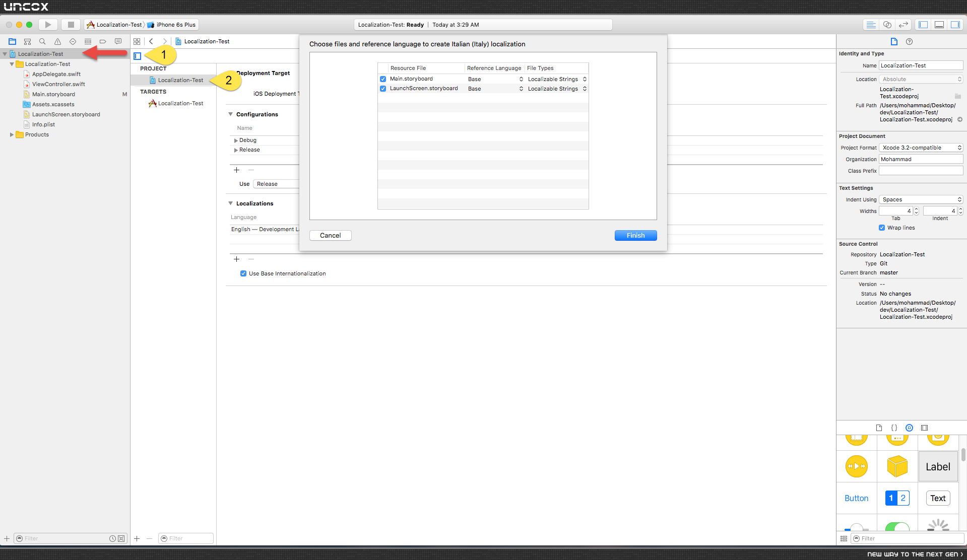Collapse the Localizations section
967x560 pixels.
(x=231, y=203)
